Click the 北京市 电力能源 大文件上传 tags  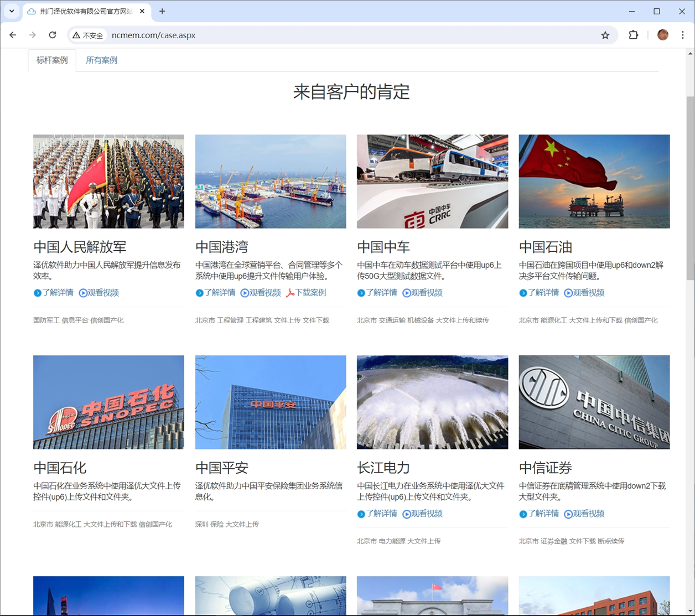tap(399, 541)
